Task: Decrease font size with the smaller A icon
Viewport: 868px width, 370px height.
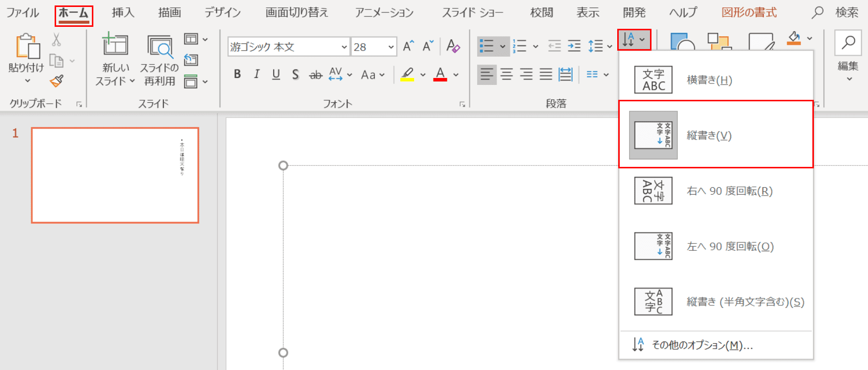Action: tap(428, 46)
